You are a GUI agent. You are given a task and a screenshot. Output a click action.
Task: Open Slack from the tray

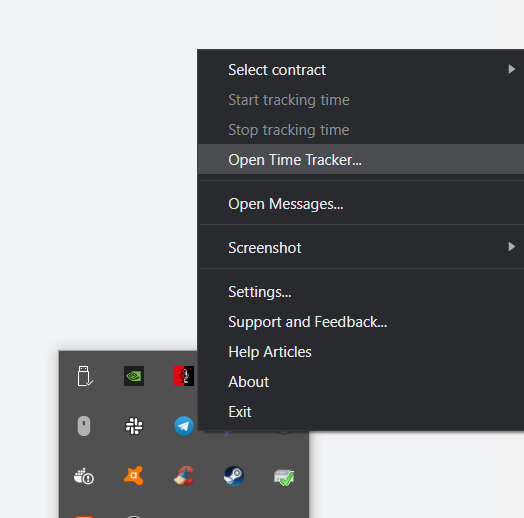pyautogui.click(x=134, y=426)
